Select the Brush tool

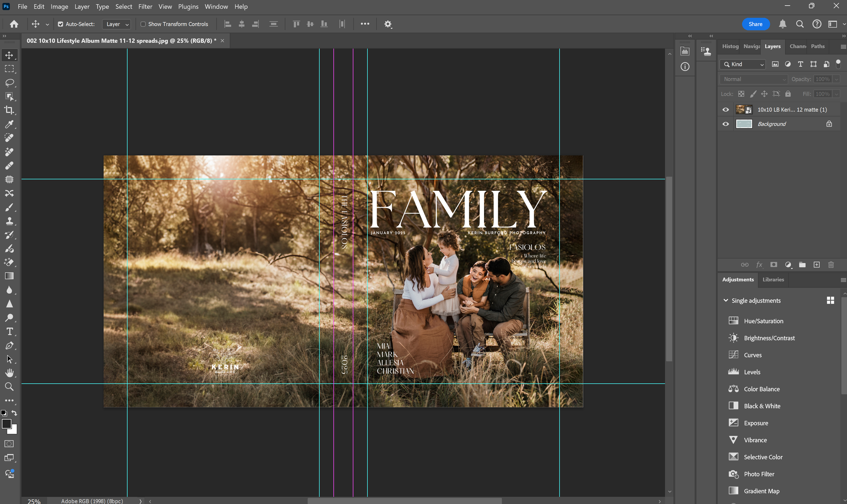[x=9, y=207]
